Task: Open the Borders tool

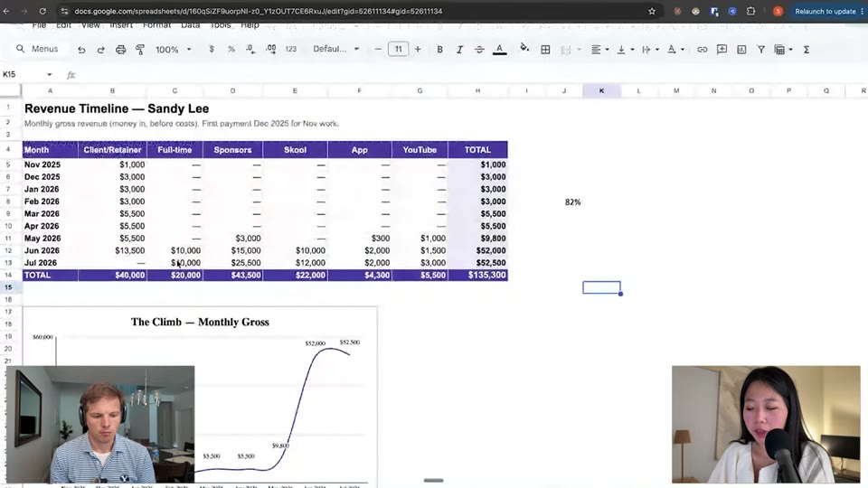Action: click(x=545, y=49)
